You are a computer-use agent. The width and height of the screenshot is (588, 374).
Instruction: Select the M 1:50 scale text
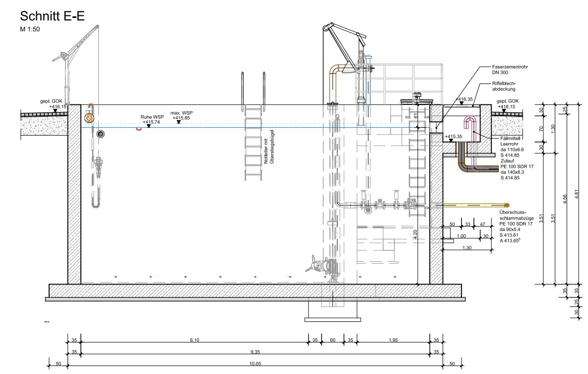click(30, 29)
